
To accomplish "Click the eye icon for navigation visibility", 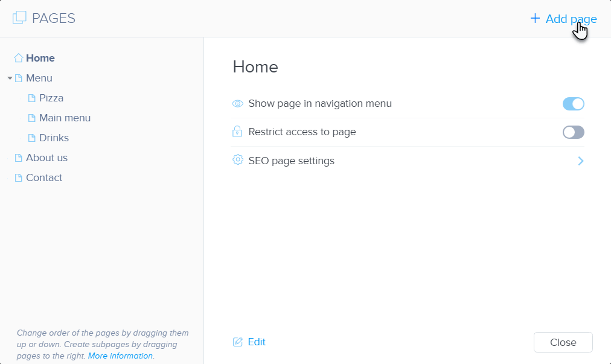I will point(238,103).
